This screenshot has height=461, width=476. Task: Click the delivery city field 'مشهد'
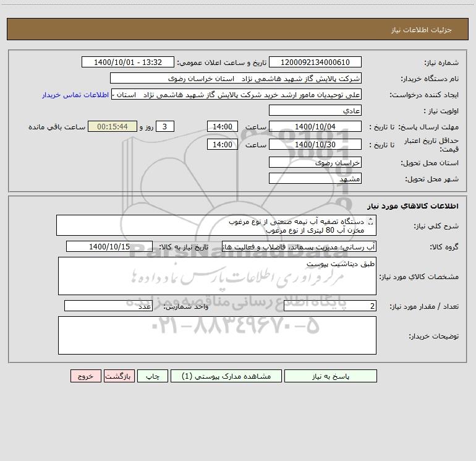(x=315, y=178)
